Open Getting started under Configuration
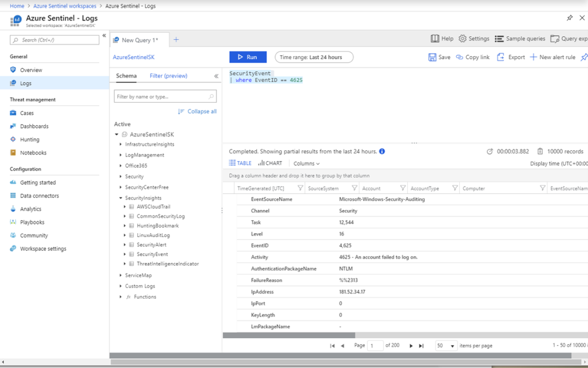Image resolution: width=588 pixels, height=368 pixels. pos(38,183)
